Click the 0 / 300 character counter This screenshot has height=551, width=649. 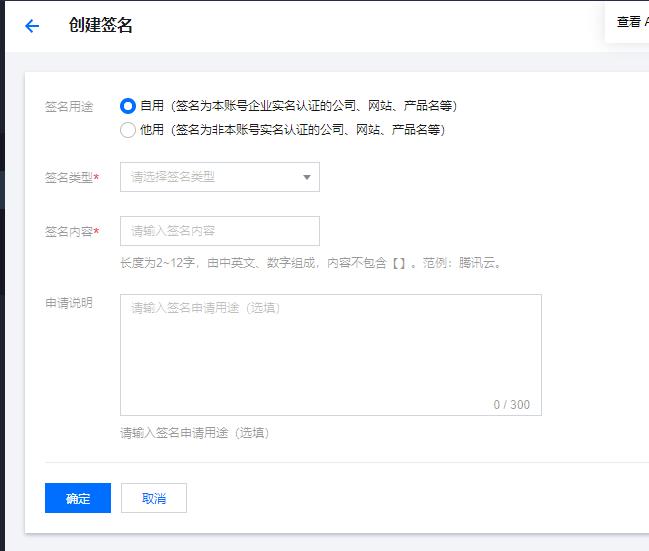pos(512,404)
